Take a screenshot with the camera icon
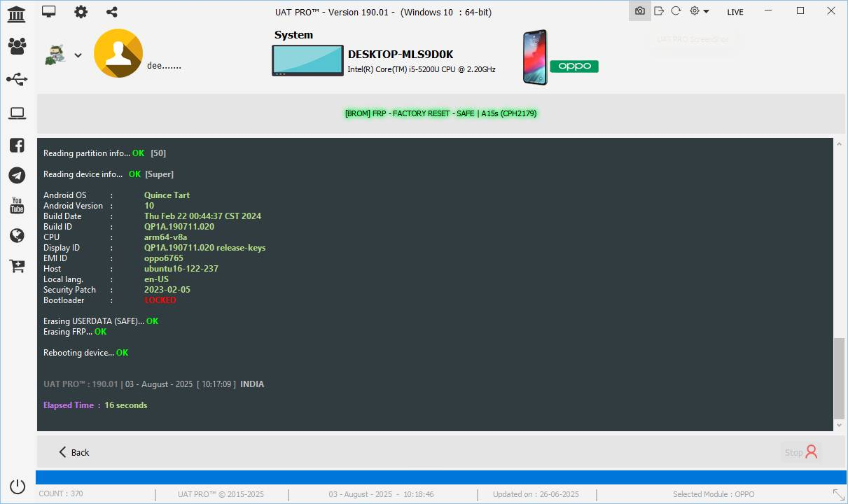Screen dimensions: 848x504 coord(639,11)
